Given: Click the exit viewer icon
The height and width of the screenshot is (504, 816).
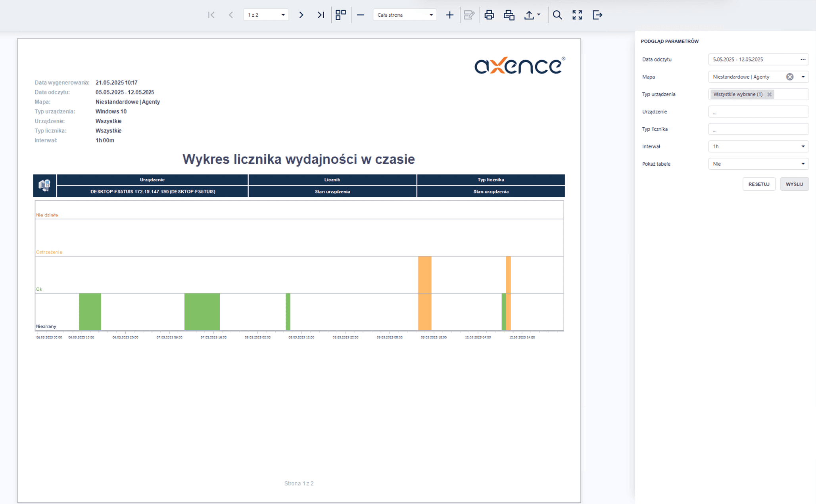Looking at the screenshot, I should coord(597,15).
